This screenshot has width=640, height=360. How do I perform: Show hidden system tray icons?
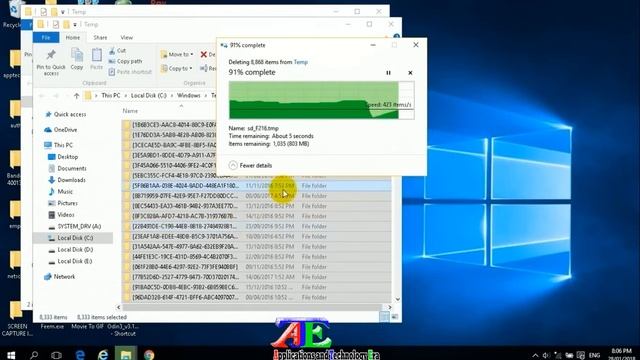tap(535, 356)
